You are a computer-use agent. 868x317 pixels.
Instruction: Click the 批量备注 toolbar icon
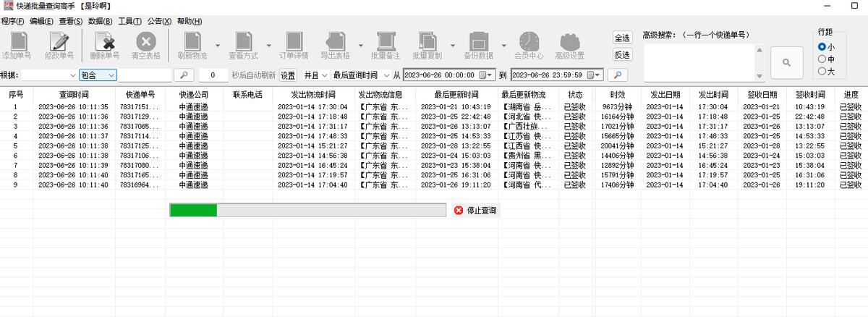(x=386, y=46)
